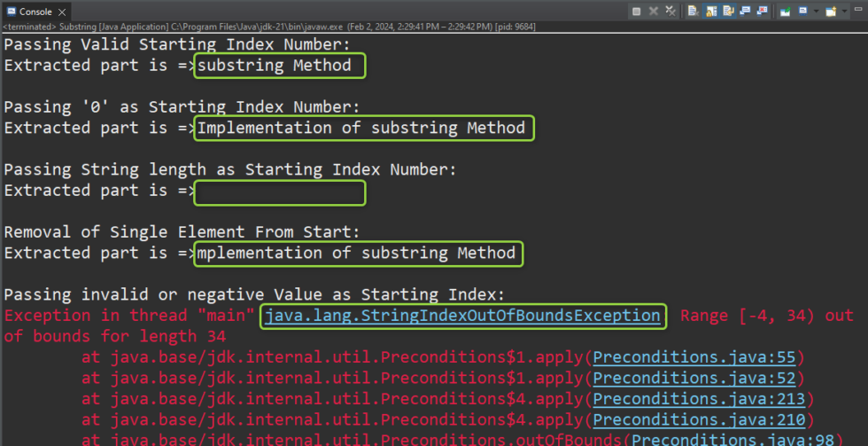Click 'of bounds for length 34' text

click(114, 336)
